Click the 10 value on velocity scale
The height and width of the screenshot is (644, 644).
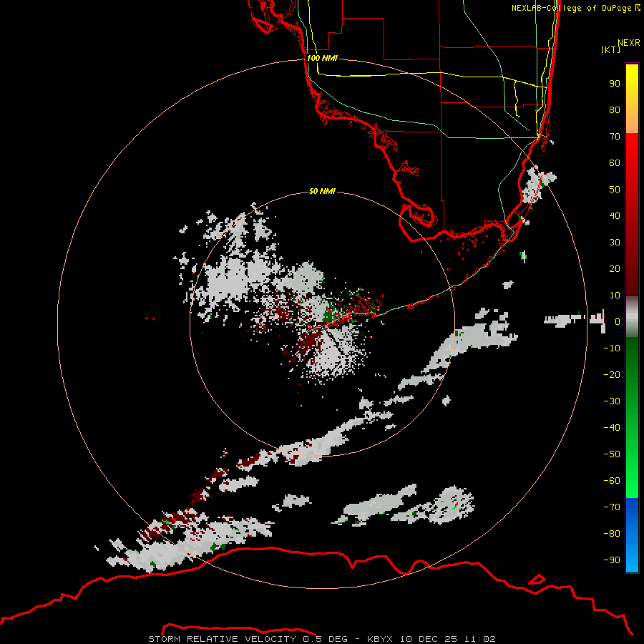pyautogui.click(x=615, y=296)
